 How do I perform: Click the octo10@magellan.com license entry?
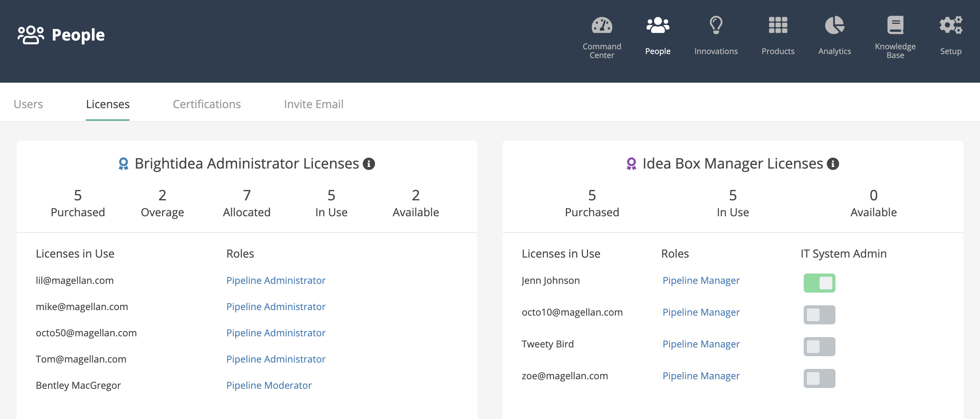pos(572,312)
